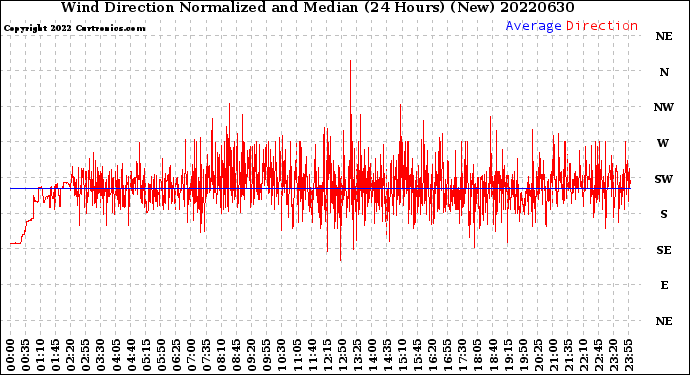
Task: Select the 15:45 time axis label
Action: (417, 355)
